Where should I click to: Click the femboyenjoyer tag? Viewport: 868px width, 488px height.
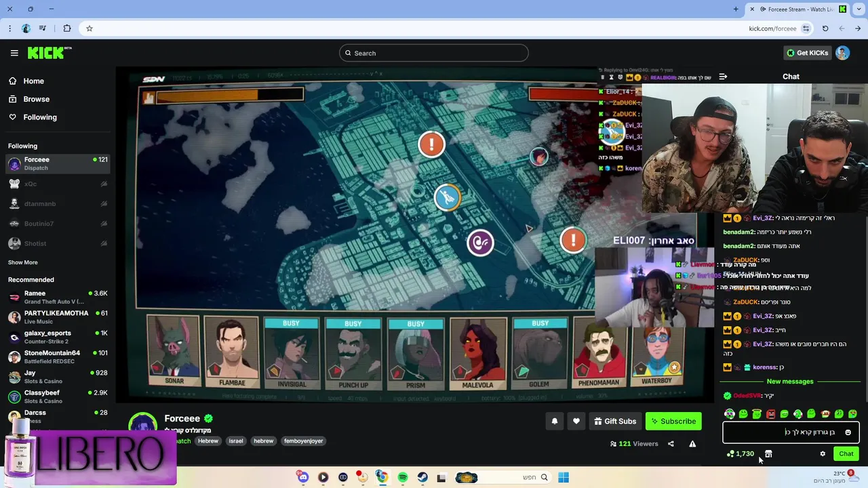pos(303,441)
